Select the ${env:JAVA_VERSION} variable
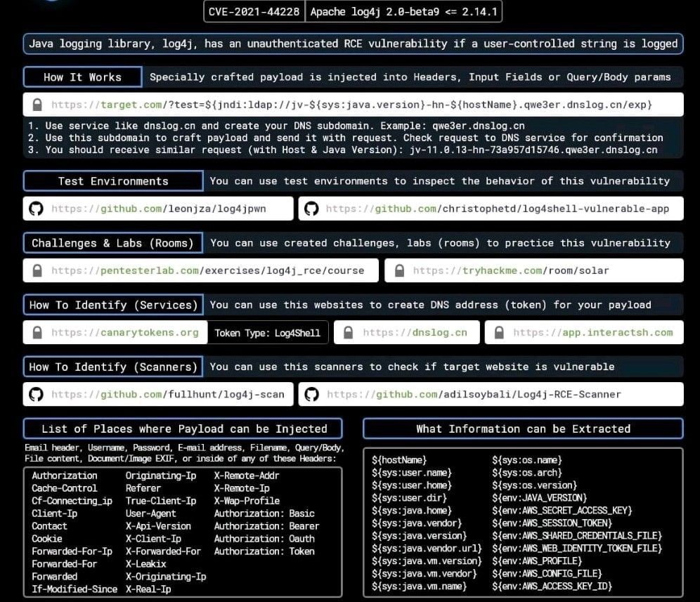700x602 pixels. pyautogui.click(x=540, y=497)
